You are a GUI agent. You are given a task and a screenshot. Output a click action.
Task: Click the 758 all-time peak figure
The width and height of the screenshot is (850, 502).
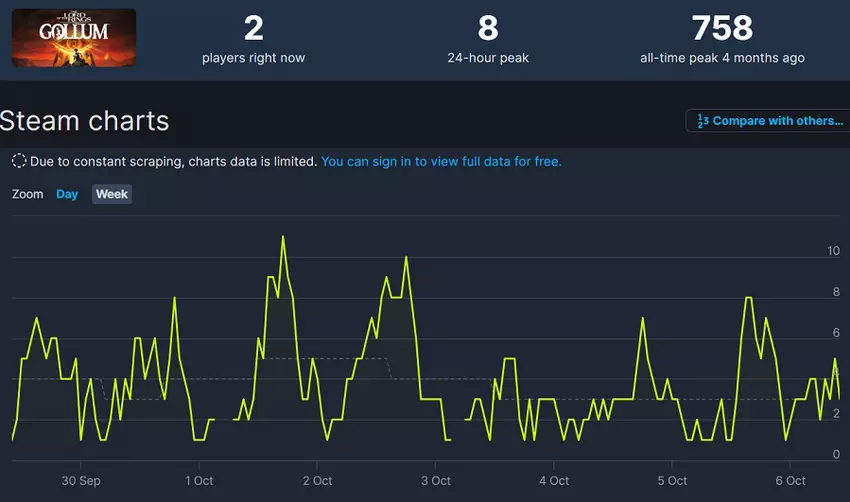pyautogui.click(x=722, y=27)
